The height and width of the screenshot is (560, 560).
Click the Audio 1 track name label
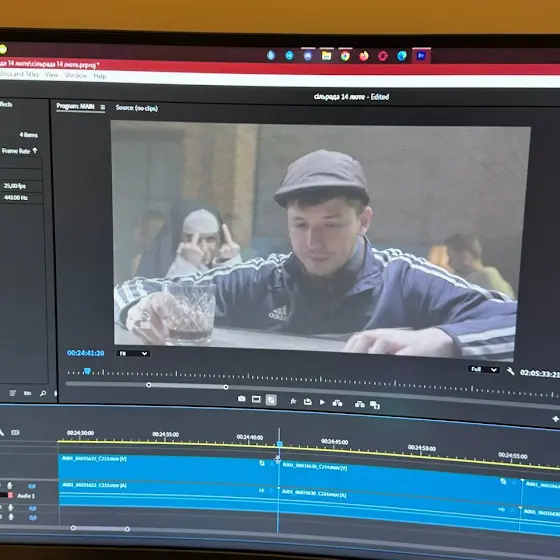(26, 496)
